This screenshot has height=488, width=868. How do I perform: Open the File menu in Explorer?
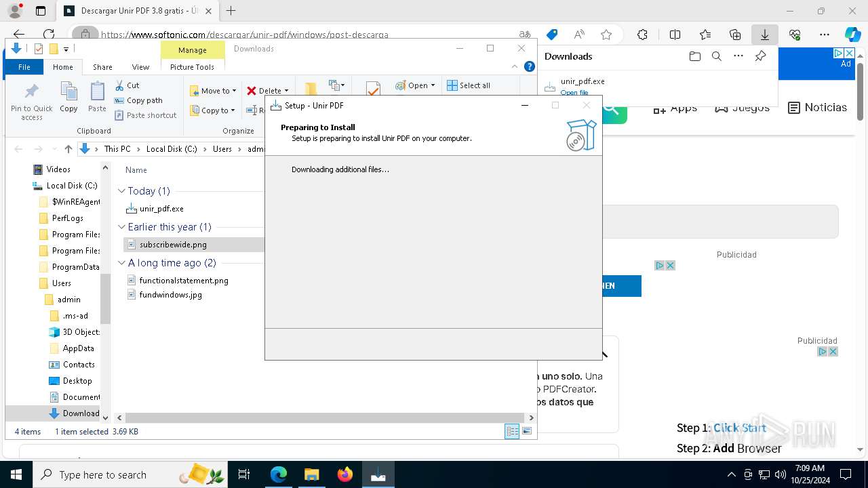pos(24,67)
